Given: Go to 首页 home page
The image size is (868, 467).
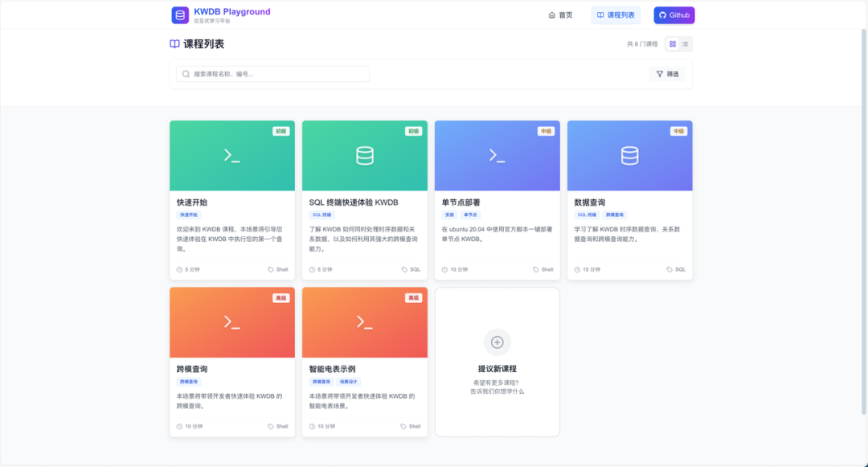Looking at the screenshot, I should pos(560,15).
